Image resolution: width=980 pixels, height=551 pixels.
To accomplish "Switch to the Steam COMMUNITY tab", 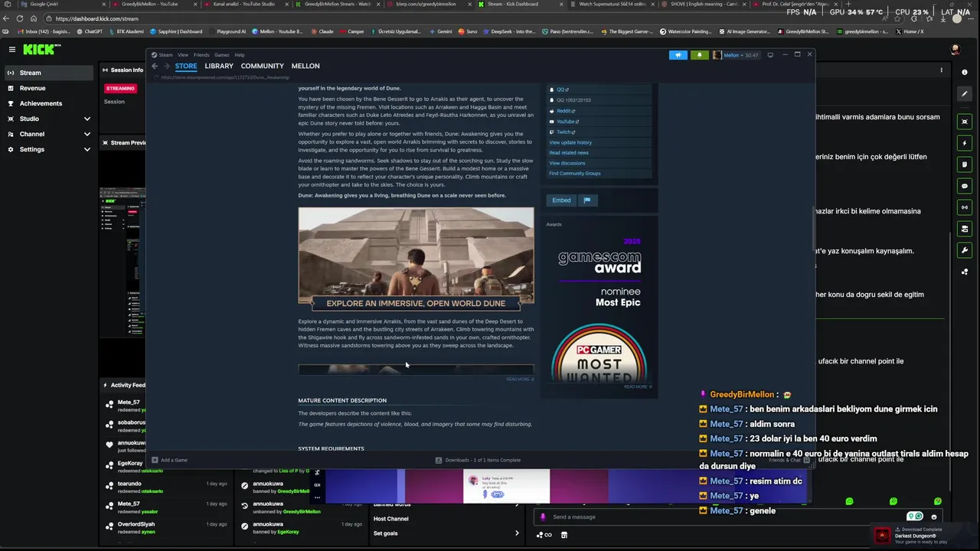I will click(x=262, y=66).
